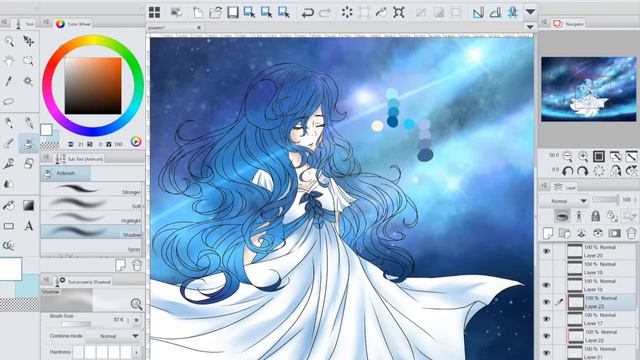Expand command bar overflow arrow

[530, 12]
